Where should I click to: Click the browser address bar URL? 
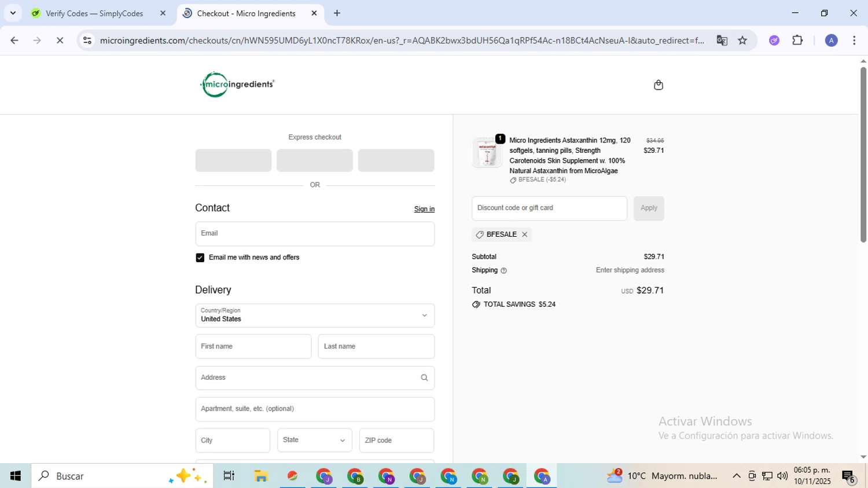click(x=402, y=41)
